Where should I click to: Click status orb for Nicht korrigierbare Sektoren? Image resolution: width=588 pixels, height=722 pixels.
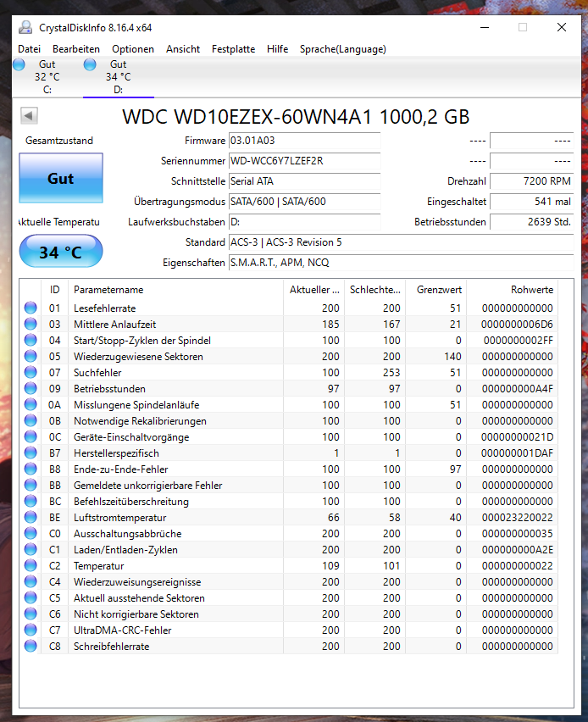click(31, 614)
